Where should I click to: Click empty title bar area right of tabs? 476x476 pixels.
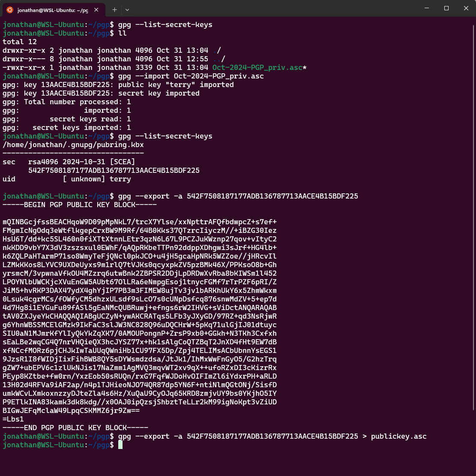click(x=274, y=9)
